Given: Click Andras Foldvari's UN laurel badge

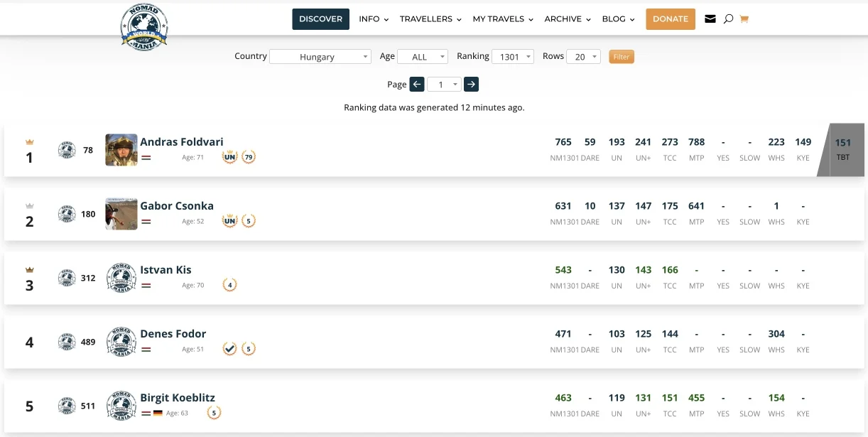Looking at the screenshot, I should click(x=229, y=157).
